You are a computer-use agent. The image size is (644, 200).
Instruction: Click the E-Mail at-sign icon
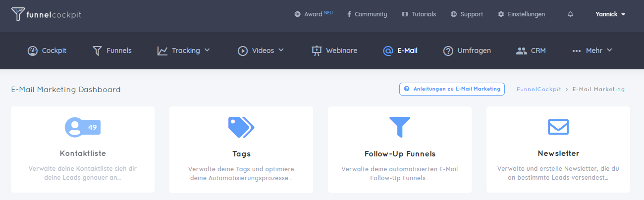(x=388, y=50)
